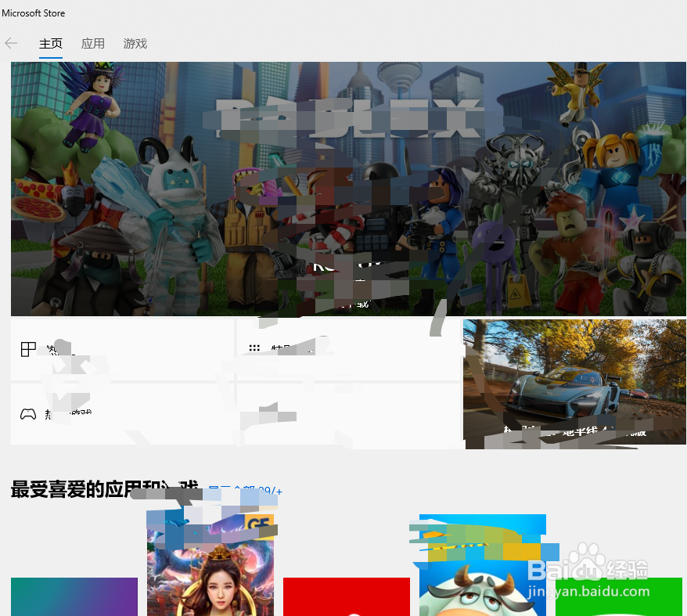The image size is (687, 616).
Task: Open the Roblox hero banner
Action: pyautogui.click(x=348, y=189)
